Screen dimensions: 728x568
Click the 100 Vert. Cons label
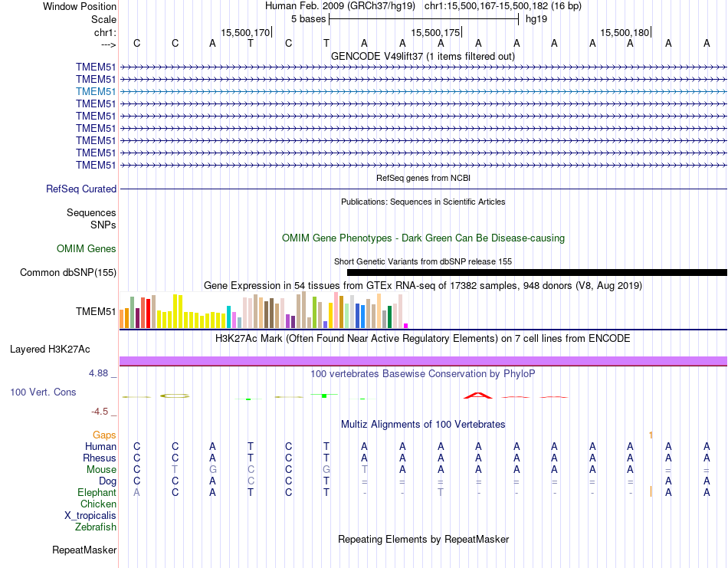[x=43, y=392]
